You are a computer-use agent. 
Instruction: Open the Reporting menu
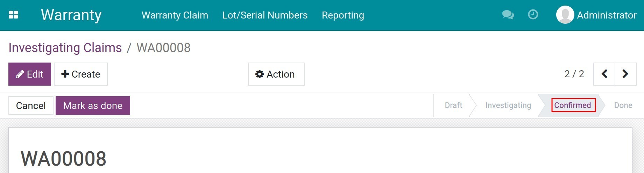pyautogui.click(x=343, y=15)
